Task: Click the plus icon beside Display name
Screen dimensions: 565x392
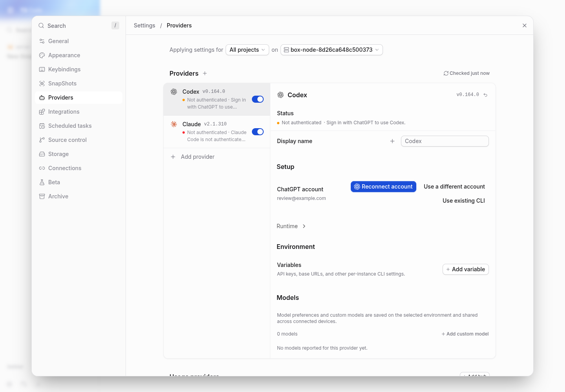Action: [392, 141]
